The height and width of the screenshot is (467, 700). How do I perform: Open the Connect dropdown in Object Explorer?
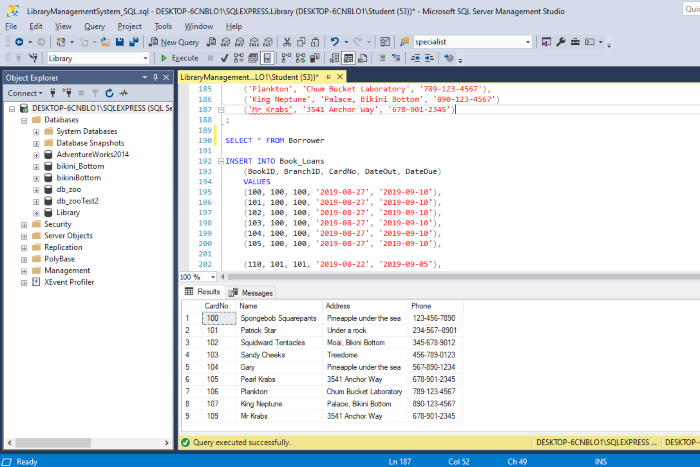coord(25,93)
